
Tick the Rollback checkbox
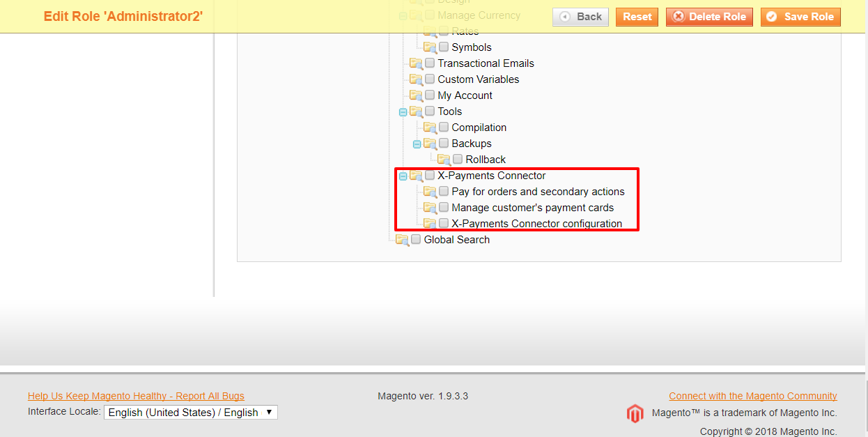[458, 159]
